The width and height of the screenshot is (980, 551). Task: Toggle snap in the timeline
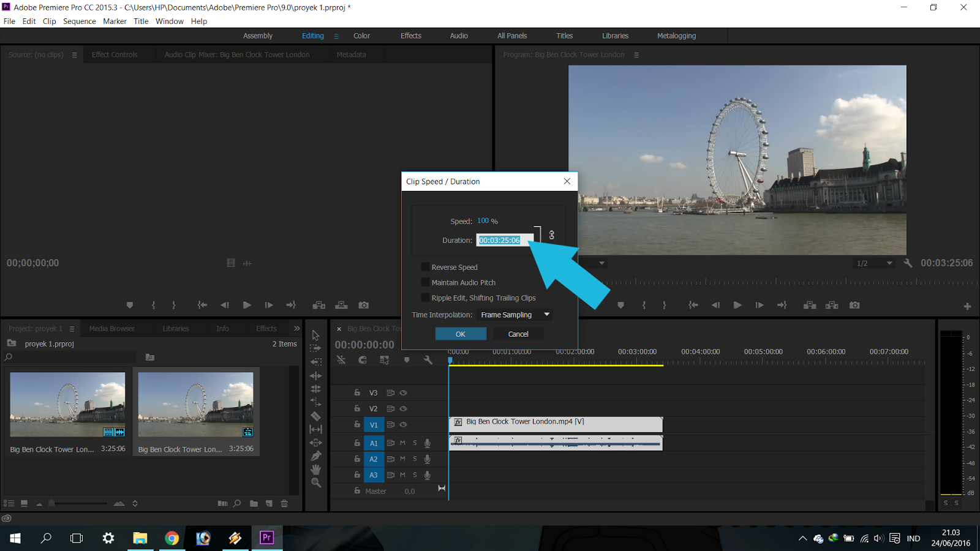(363, 360)
